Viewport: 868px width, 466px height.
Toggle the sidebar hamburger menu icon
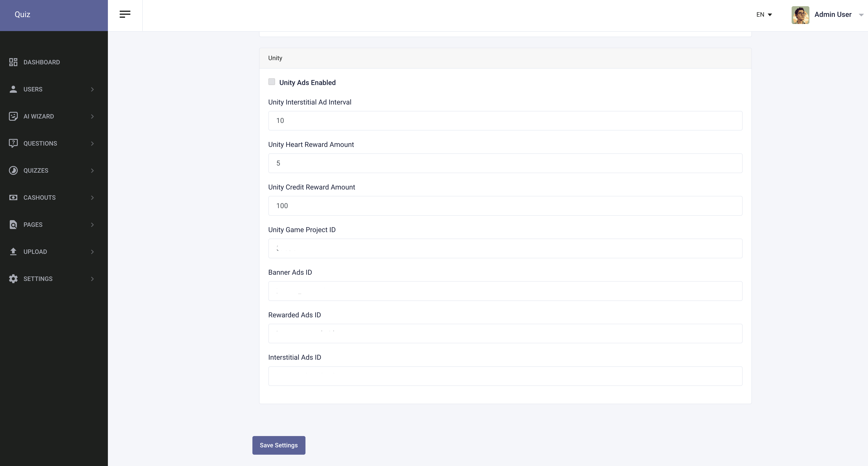125,14
